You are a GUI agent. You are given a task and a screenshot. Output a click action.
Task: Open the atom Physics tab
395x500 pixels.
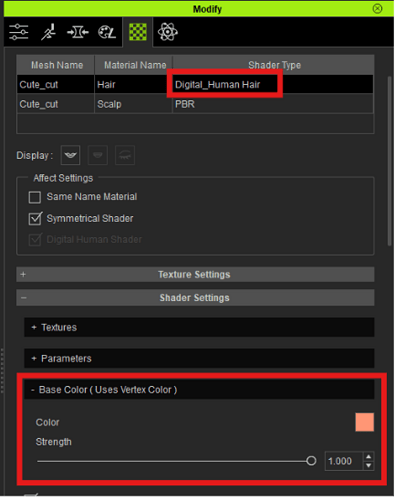point(168,32)
